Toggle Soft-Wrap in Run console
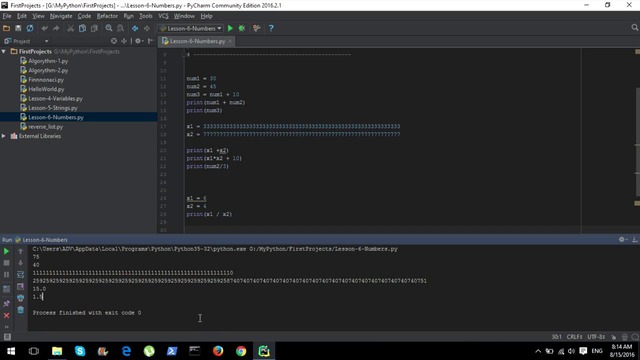Viewport: 640px width, 360px height. [20, 275]
